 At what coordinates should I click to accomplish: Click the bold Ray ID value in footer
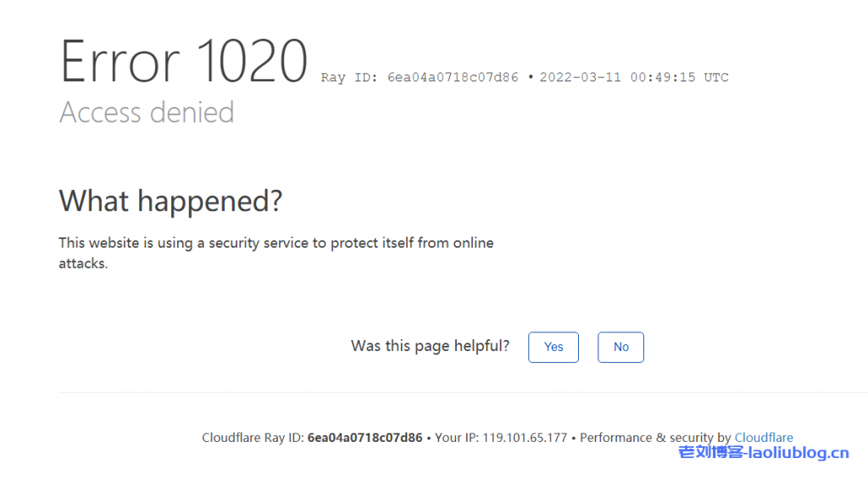(x=364, y=438)
